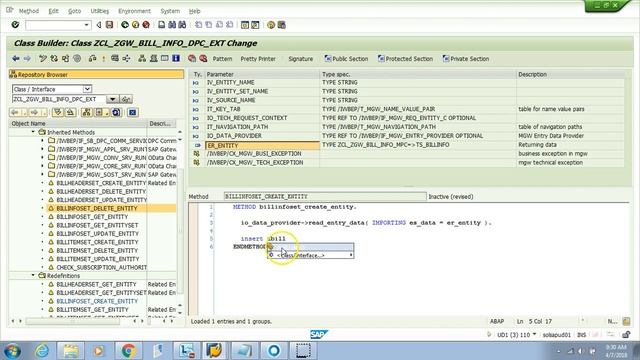Open the class name history dropdown arrow

pos(112,99)
